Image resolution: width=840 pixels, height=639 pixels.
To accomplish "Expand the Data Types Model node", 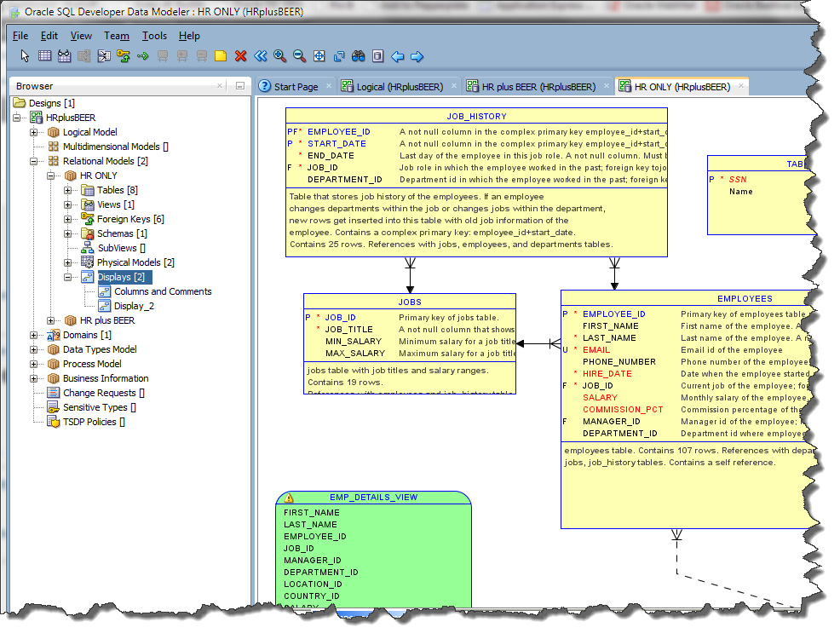I will pos(34,349).
